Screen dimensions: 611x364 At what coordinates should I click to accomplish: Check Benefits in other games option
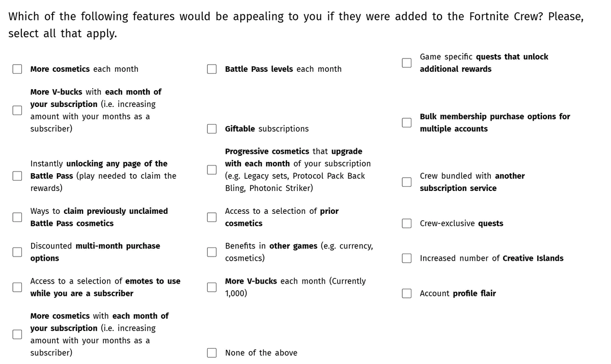pyautogui.click(x=211, y=251)
